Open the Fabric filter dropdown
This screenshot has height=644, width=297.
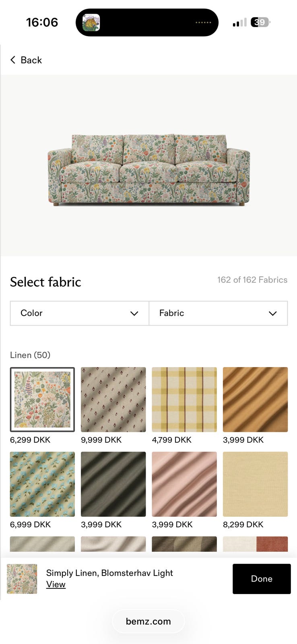(x=218, y=313)
